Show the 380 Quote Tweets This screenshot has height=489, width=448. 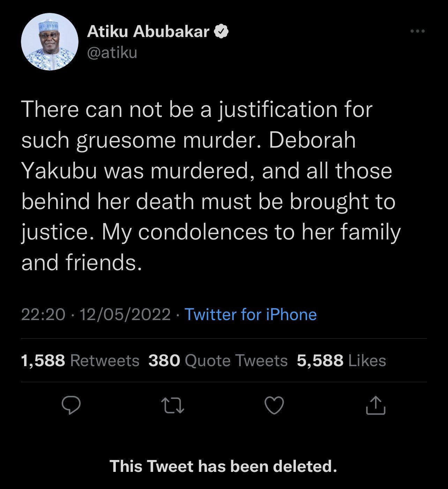pos(218,361)
